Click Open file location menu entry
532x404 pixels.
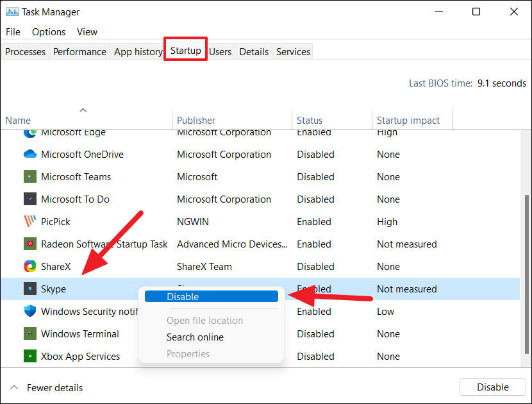click(x=204, y=321)
